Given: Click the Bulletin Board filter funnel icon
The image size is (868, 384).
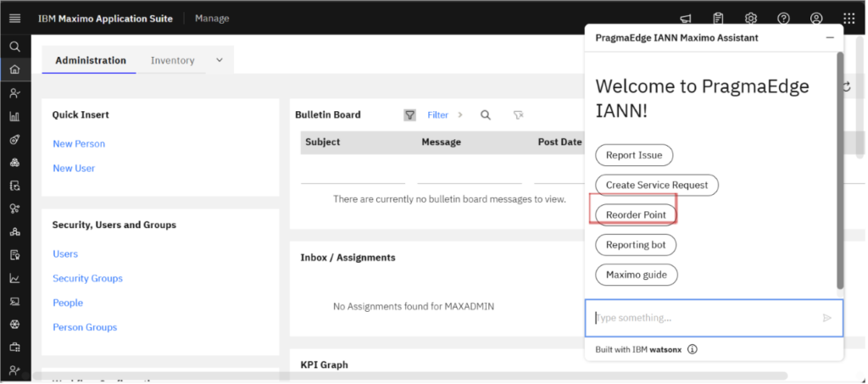Looking at the screenshot, I should (409, 115).
